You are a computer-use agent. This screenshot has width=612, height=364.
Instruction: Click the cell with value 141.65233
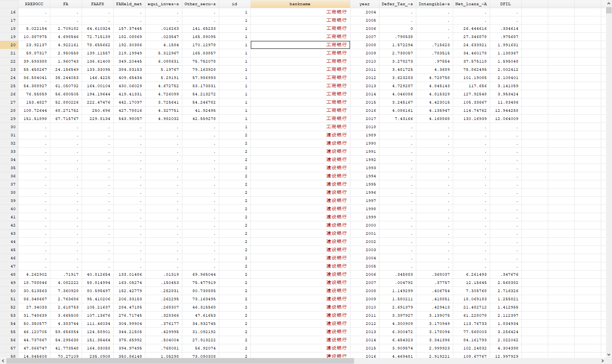pos(200,29)
